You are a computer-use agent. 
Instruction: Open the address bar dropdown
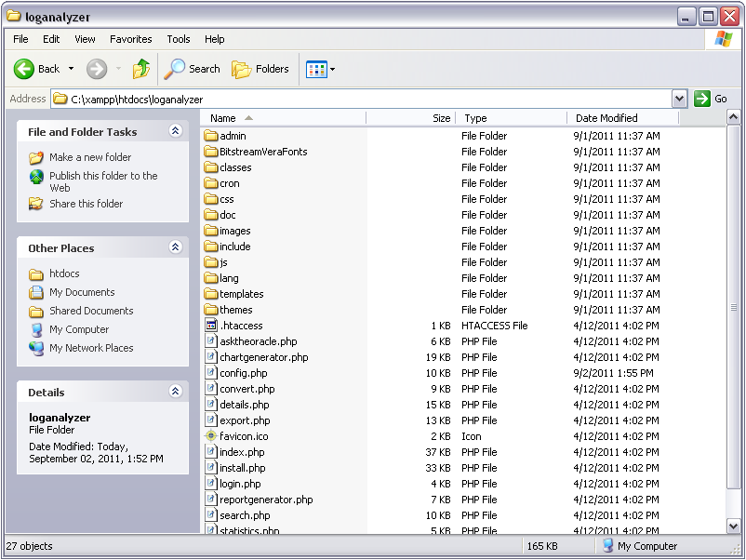pyautogui.click(x=679, y=99)
